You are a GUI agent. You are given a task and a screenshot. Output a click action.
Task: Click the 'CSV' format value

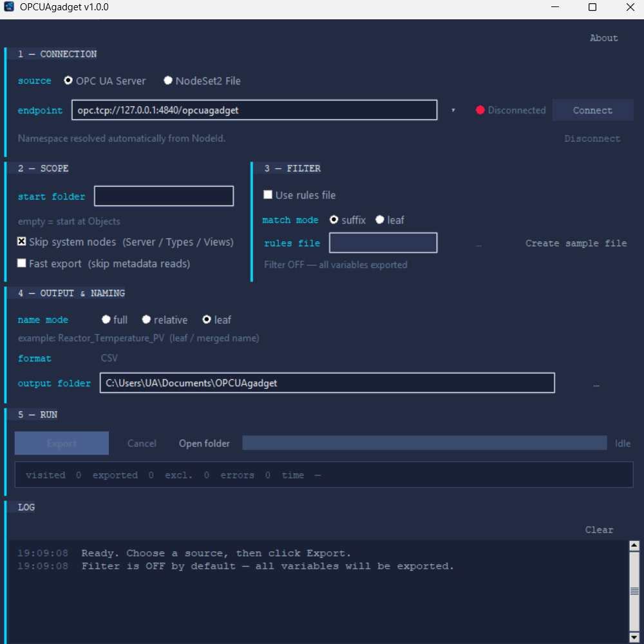coord(109,358)
